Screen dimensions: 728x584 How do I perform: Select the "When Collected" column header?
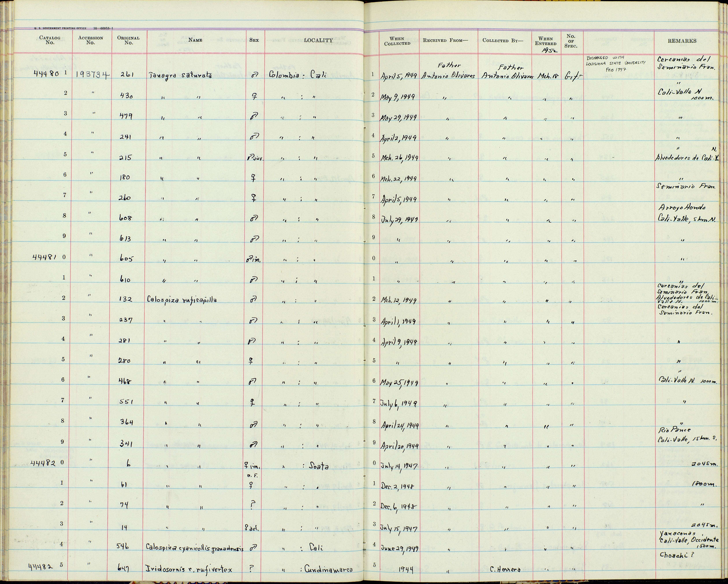(x=397, y=41)
